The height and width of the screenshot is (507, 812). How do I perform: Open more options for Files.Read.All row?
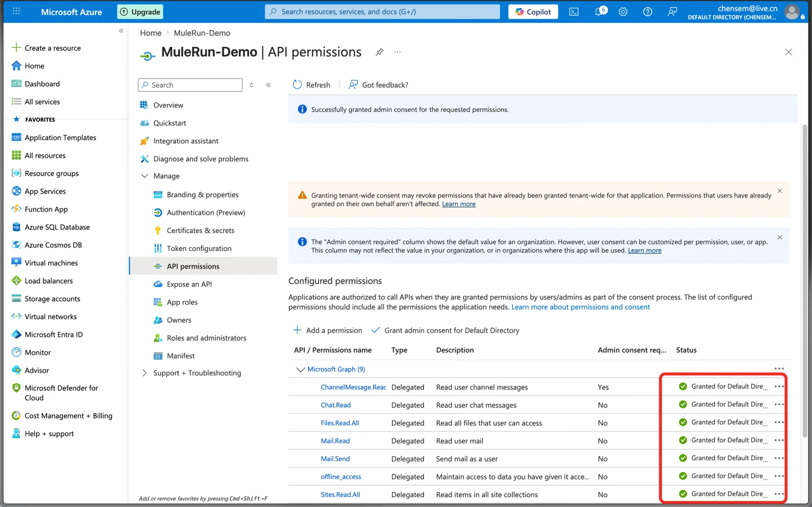(779, 422)
